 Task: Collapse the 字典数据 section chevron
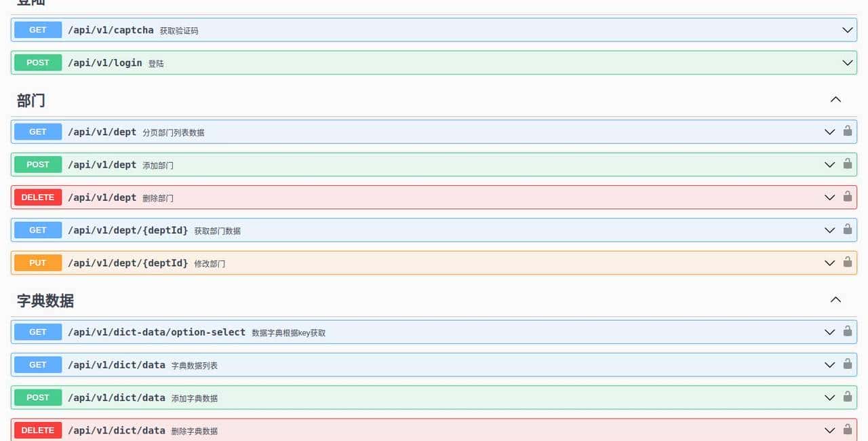[835, 300]
